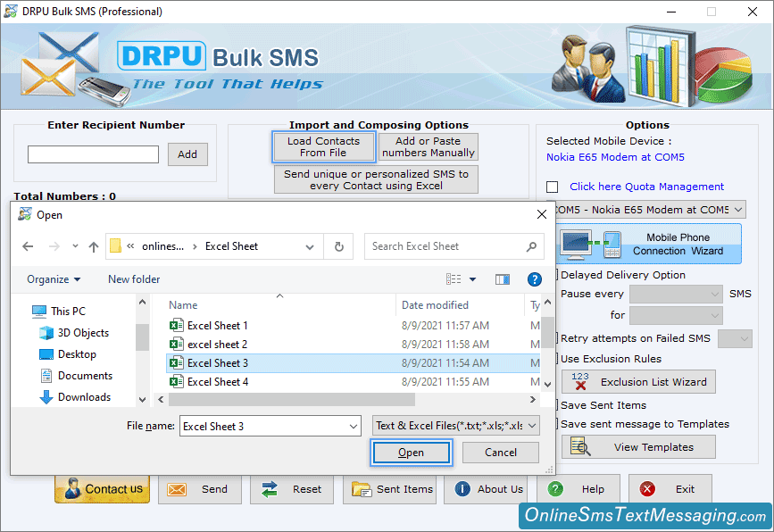Click the Send envelope button
This screenshot has height=532, width=774.
(x=200, y=489)
